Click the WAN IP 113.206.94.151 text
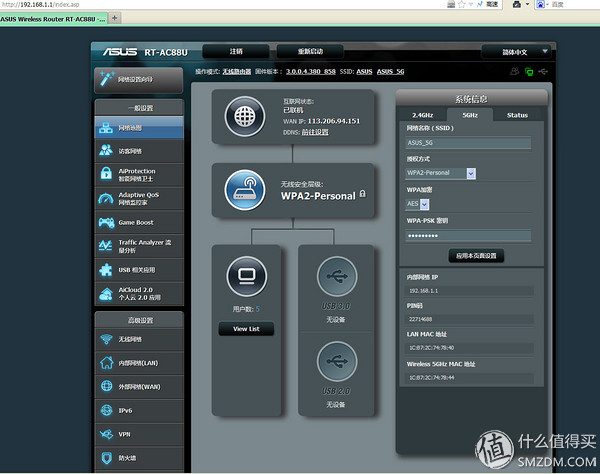The image size is (600, 474). (334, 121)
